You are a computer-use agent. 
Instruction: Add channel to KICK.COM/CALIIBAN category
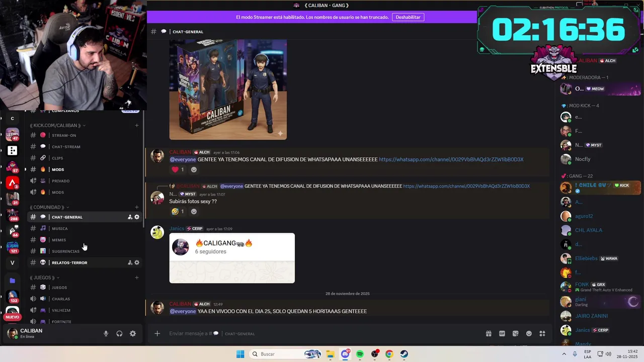(137, 125)
